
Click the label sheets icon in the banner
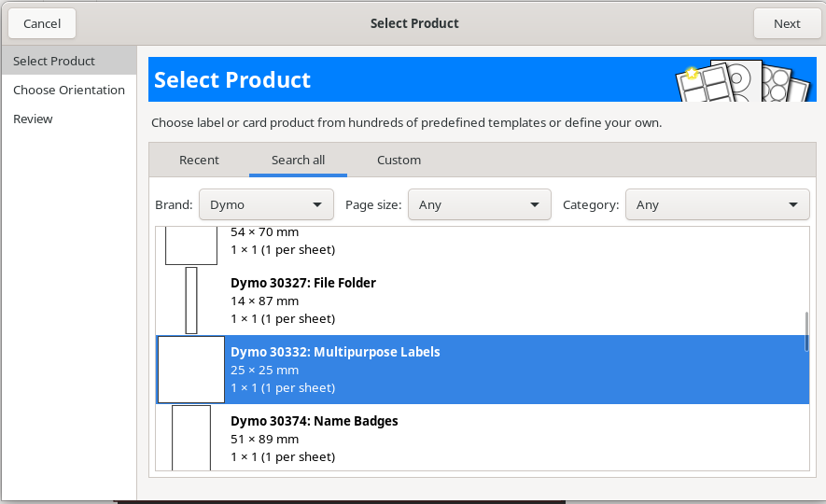click(743, 80)
